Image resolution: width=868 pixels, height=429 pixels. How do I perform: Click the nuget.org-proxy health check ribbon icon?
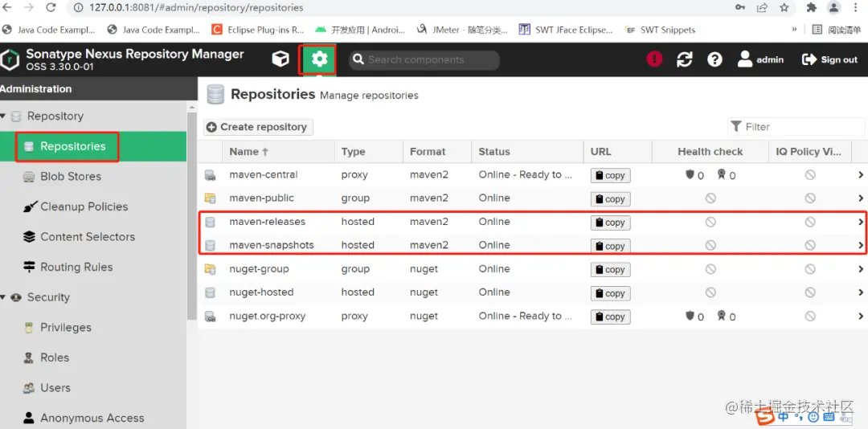click(721, 316)
